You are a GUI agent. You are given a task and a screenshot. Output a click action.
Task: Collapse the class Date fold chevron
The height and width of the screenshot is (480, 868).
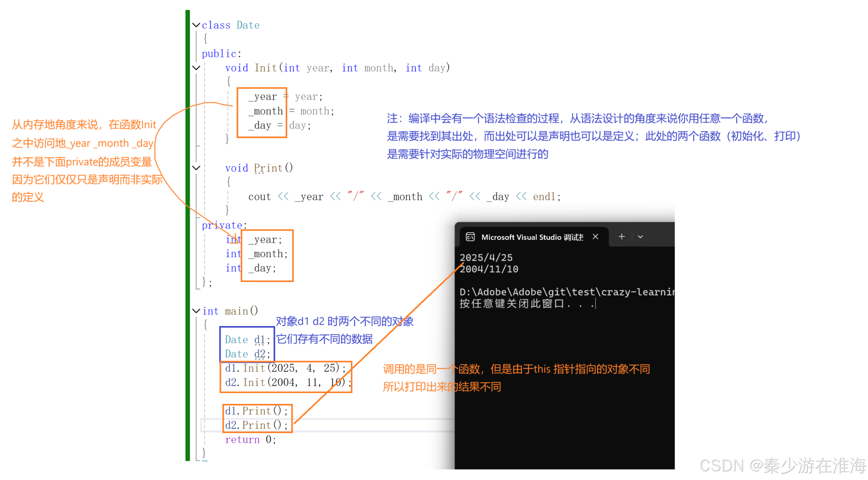[x=196, y=25]
